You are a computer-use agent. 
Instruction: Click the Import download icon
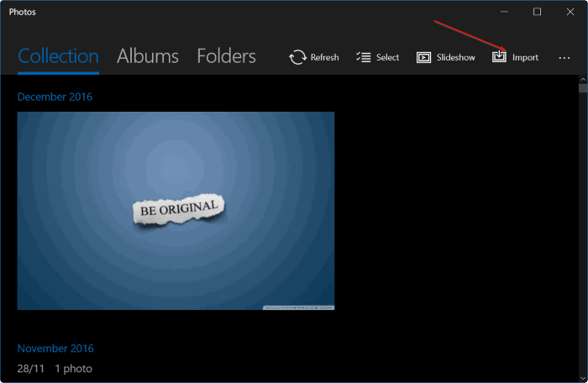(499, 57)
